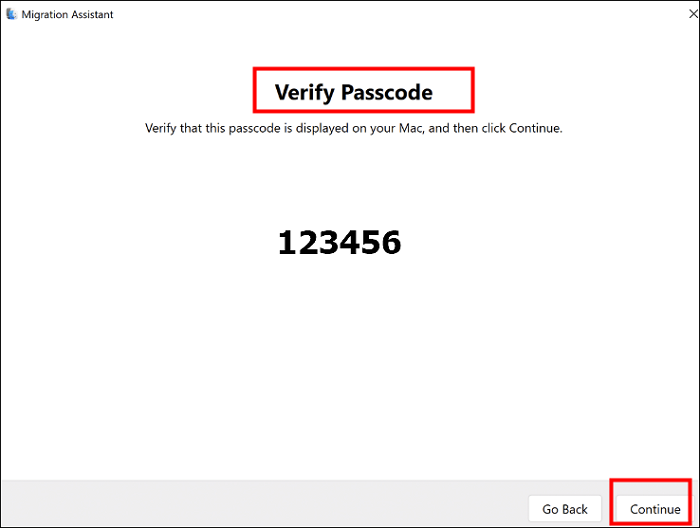Go Back to the previous step

tap(565, 509)
